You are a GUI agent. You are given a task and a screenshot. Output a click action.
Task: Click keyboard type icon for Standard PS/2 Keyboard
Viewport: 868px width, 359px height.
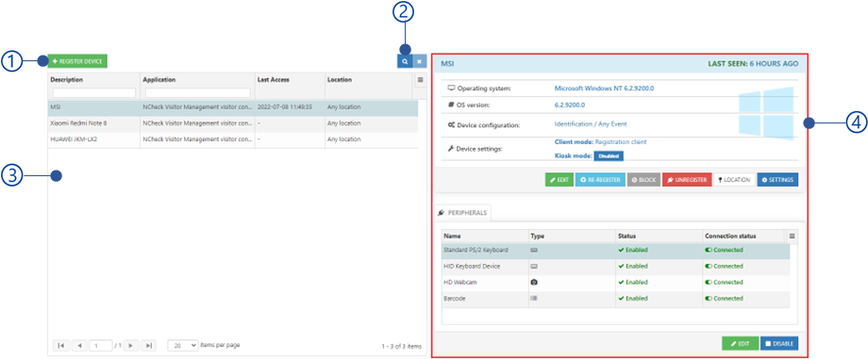[534, 250]
